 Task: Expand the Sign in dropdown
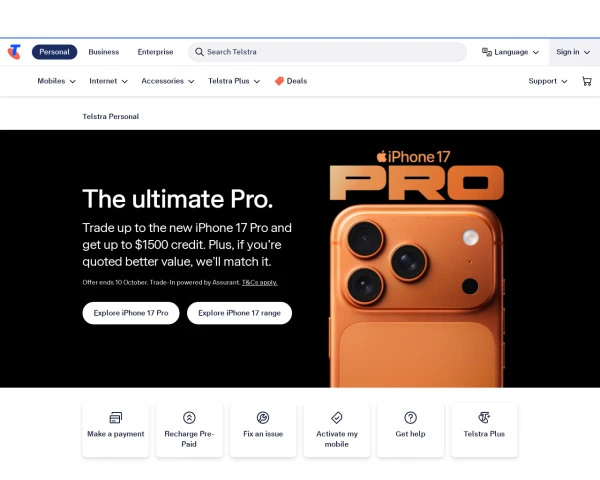(573, 52)
